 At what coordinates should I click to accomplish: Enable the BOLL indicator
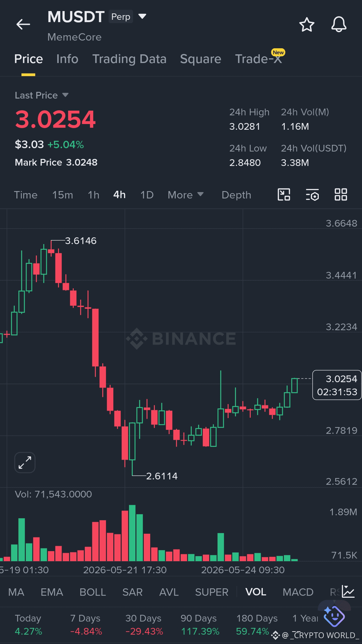point(93,592)
